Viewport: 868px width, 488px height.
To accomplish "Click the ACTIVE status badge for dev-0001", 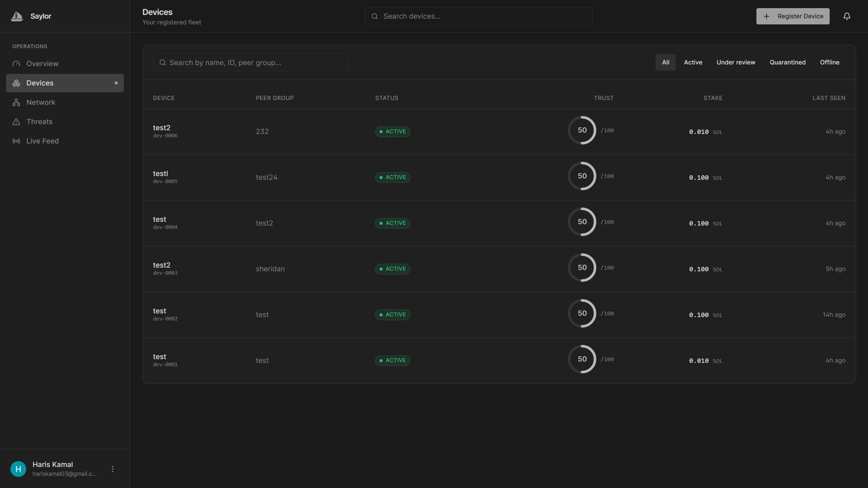I will click(x=392, y=360).
